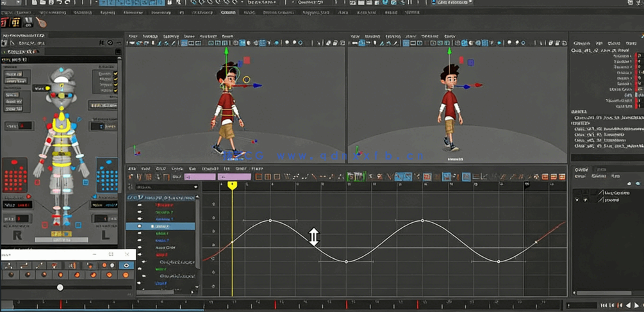This screenshot has height=312, width=644.
Task: Toggle visibility dot of the first red channel
Action: pos(140,205)
